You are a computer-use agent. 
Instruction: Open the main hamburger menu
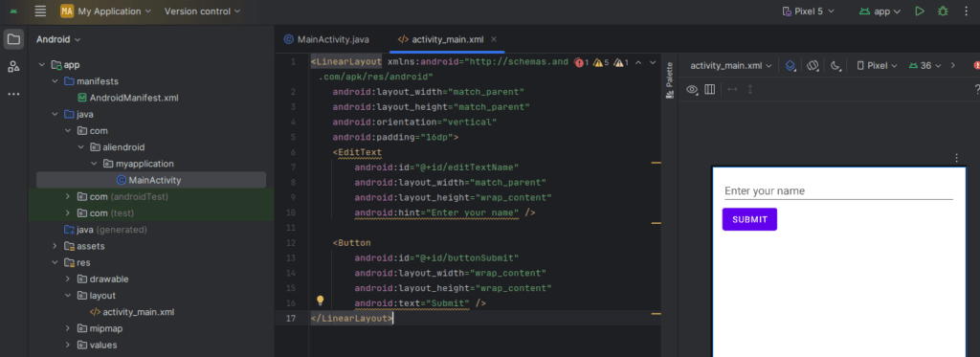[x=40, y=11]
